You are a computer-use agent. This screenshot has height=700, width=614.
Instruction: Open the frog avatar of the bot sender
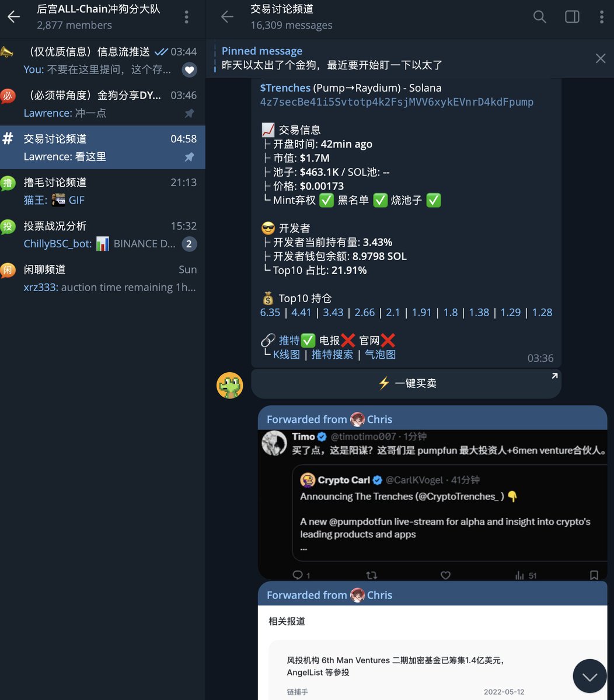(x=230, y=385)
